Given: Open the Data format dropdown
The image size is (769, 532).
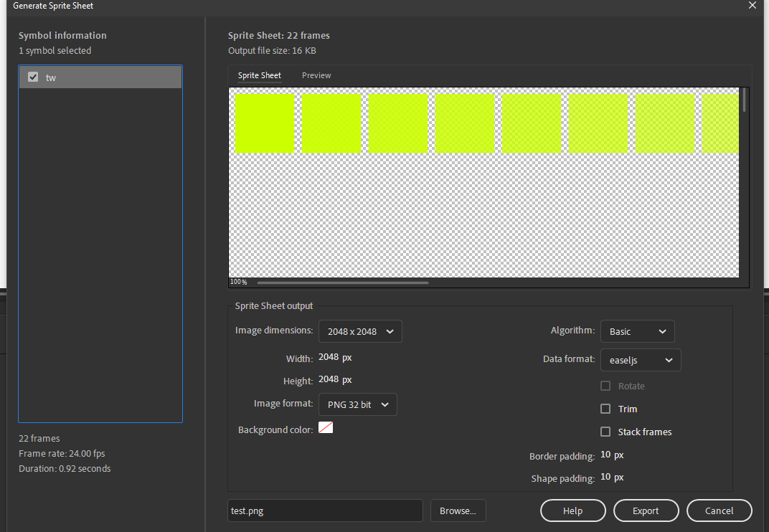Looking at the screenshot, I should (x=640, y=360).
